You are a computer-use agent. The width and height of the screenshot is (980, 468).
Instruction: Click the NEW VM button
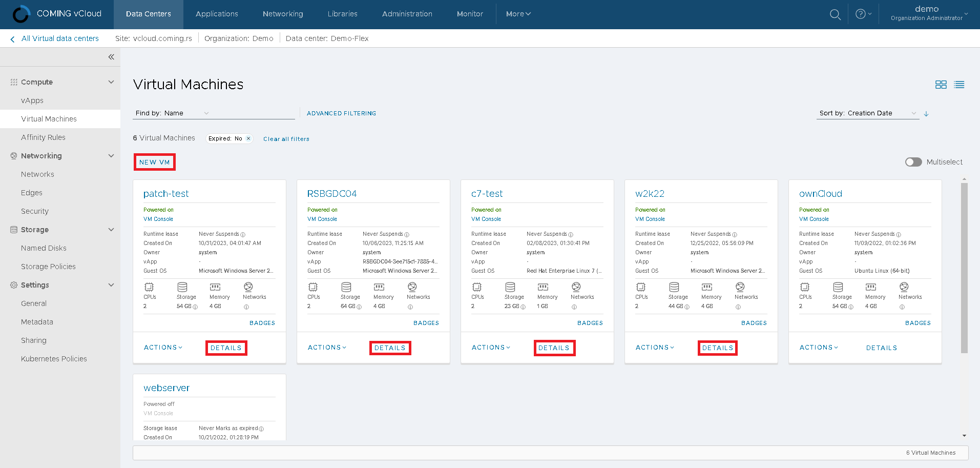point(154,161)
